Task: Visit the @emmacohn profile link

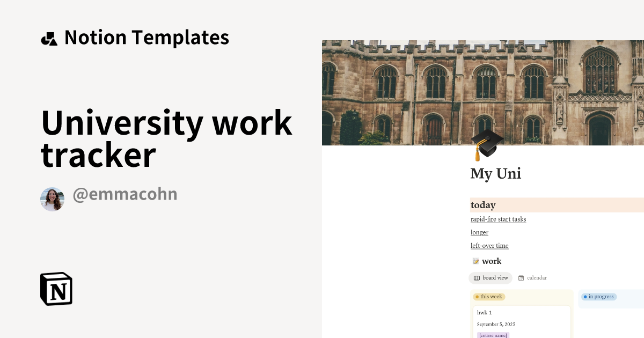Action: (x=125, y=194)
